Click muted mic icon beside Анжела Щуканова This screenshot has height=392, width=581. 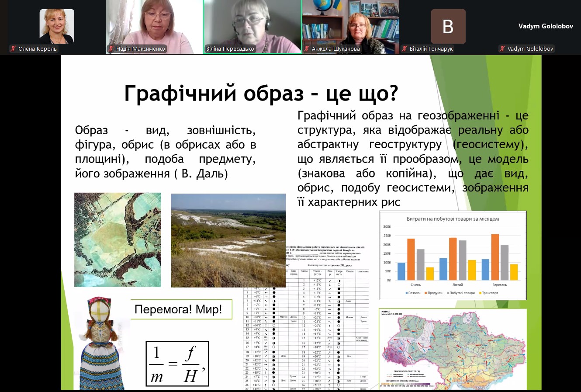(x=307, y=49)
